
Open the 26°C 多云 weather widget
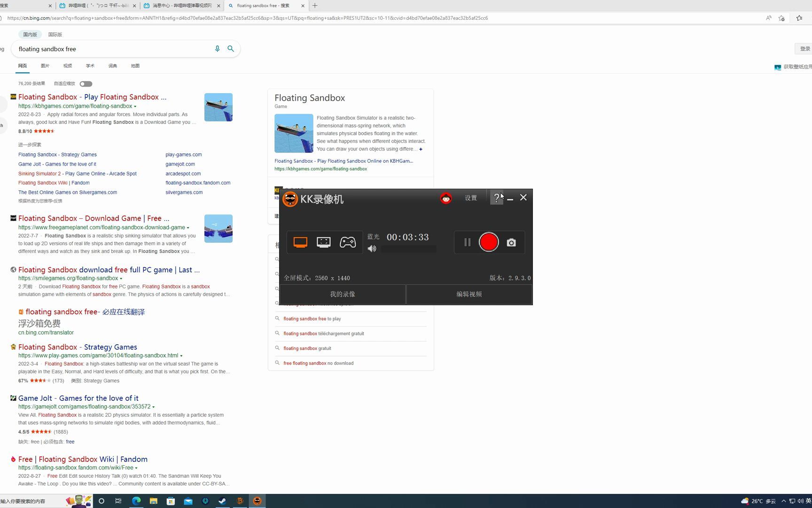(x=758, y=501)
